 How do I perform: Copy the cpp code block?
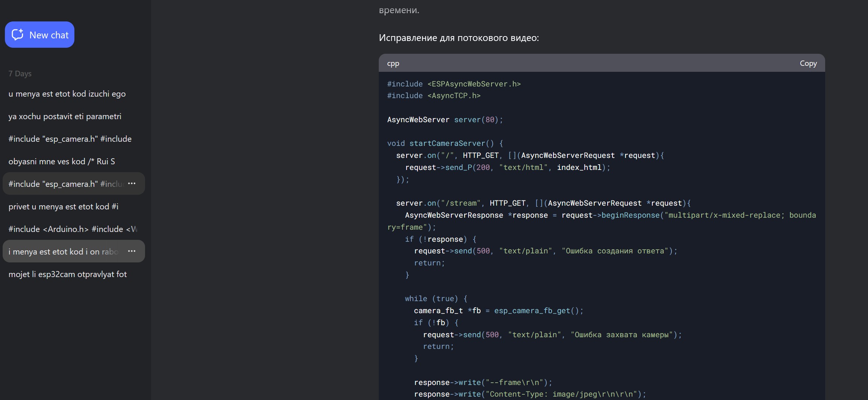(808, 63)
